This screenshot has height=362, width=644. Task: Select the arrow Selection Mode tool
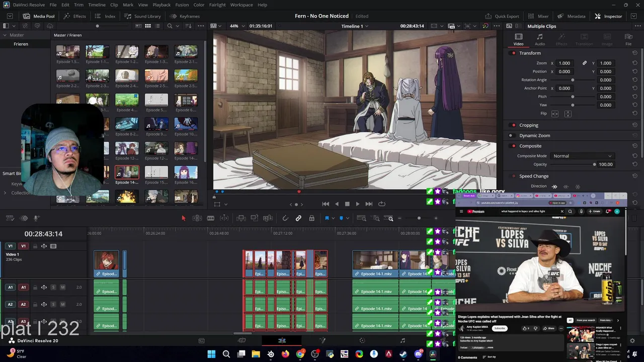[183, 218]
